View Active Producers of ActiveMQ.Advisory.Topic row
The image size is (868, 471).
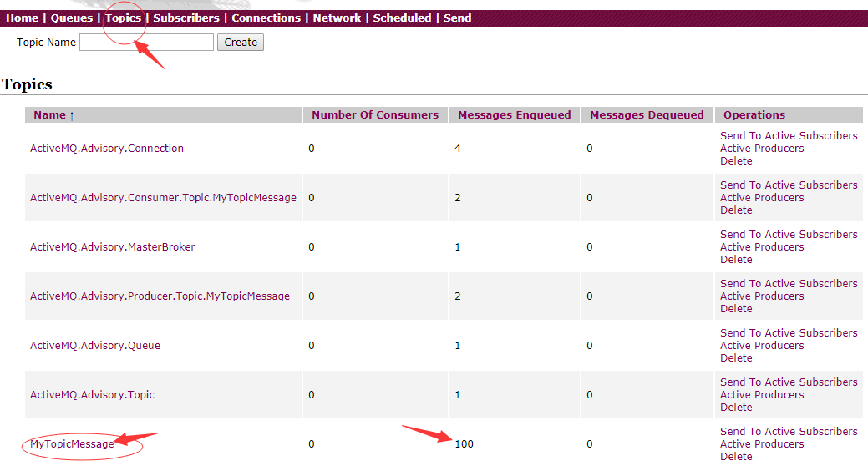click(x=762, y=395)
